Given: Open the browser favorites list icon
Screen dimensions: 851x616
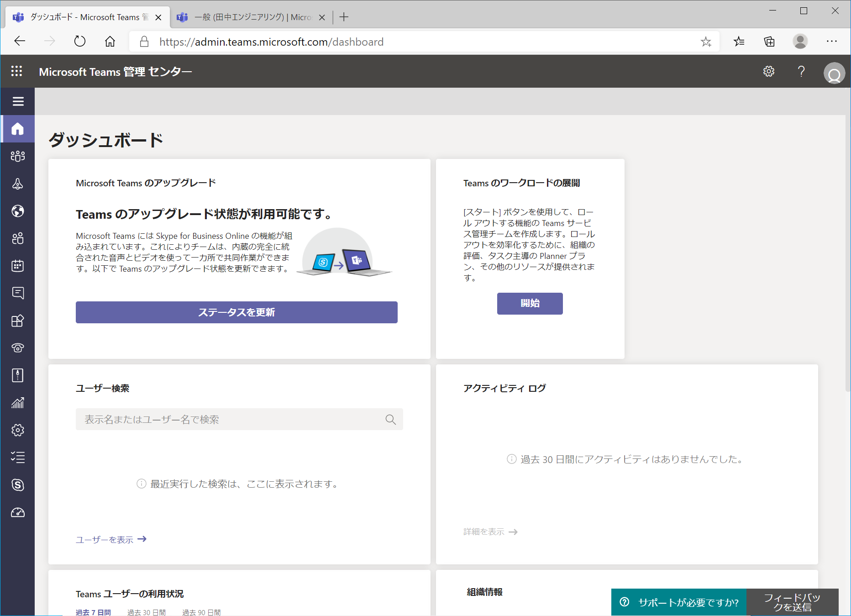Looking at the screenshot, I should pos(739,42).
